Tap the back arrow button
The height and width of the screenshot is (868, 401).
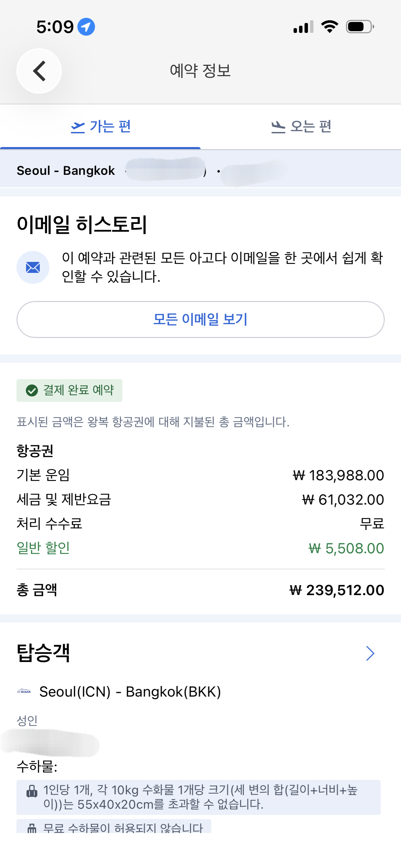(x=39, y=71)
